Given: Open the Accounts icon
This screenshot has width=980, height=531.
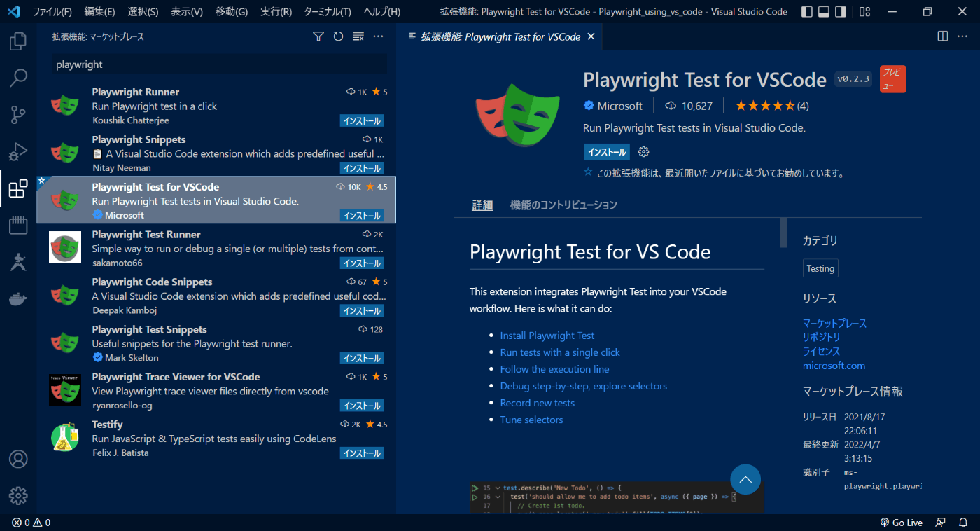Looking at the screenshot, I should pos(18,460).
